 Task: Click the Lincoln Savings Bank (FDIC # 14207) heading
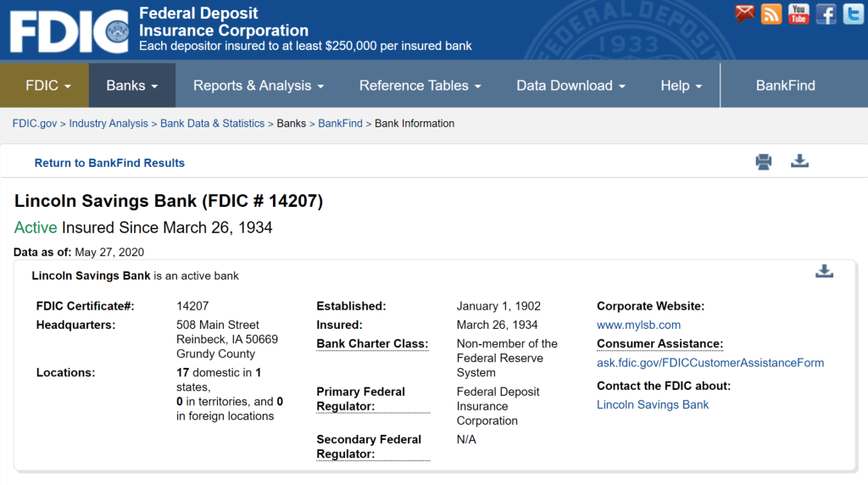(x=169, y=201)
